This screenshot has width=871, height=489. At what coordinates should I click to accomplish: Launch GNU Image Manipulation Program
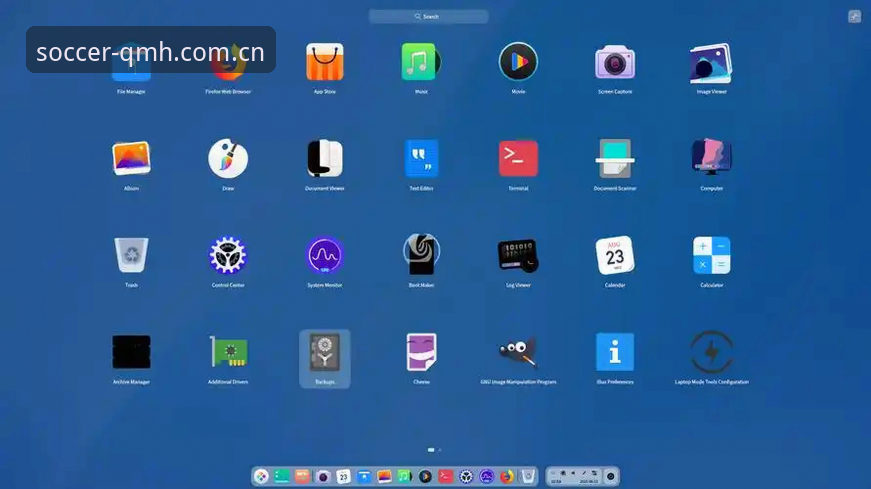[x=518, y=352]
